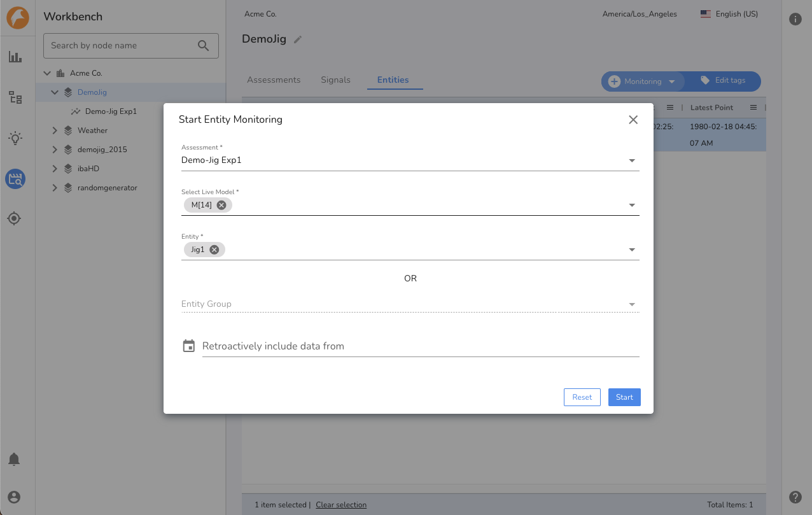The width and height of the screenshot is (812, 515).
Task: Collapse the DemoJig tree node
Action: pos(55,92)
